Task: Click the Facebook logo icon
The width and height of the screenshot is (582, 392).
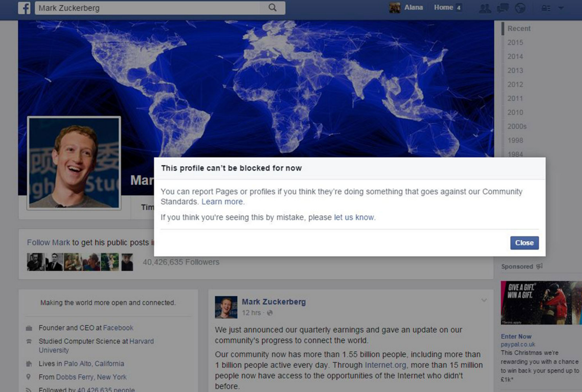Action: coord(24,8)
